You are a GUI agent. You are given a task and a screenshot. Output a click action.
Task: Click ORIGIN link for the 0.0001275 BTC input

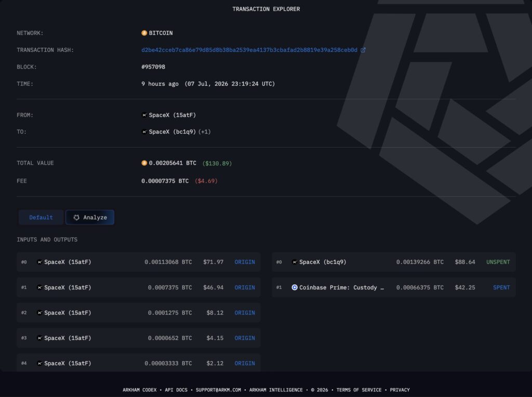point(245,312)
